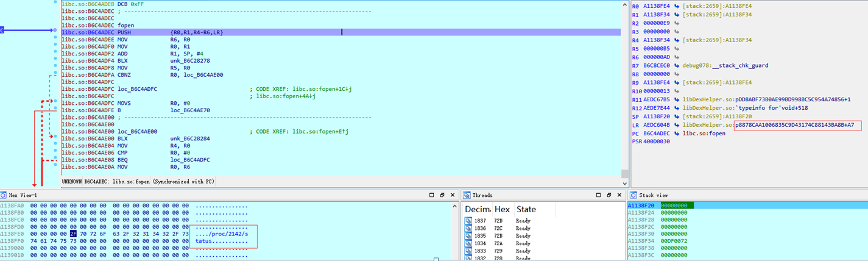Click the jump arrow next to register R4
The width and height of the screenshot is (868, 261).
[x=677, y=40]
